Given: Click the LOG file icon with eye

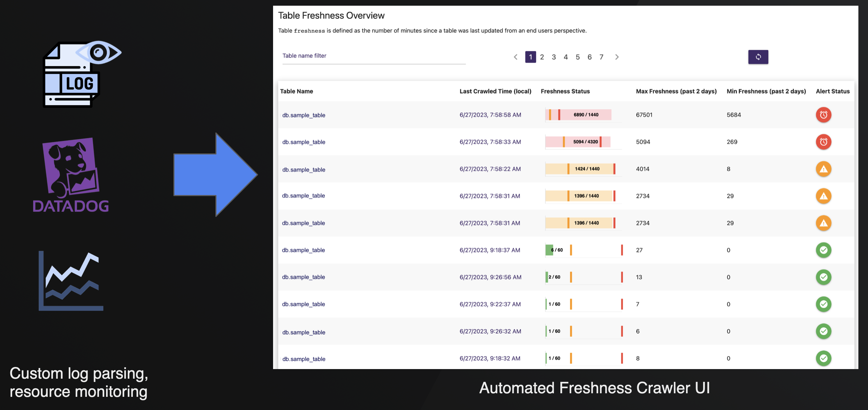Looking at the screenshot, I should click(x=82, y=74).
